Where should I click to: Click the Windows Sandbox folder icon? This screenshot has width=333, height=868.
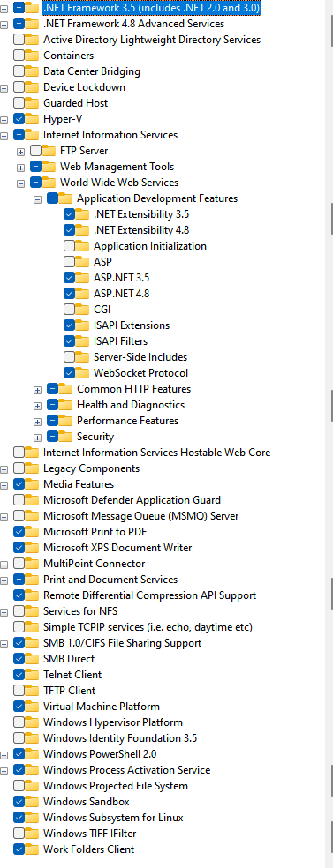[33, 802]
